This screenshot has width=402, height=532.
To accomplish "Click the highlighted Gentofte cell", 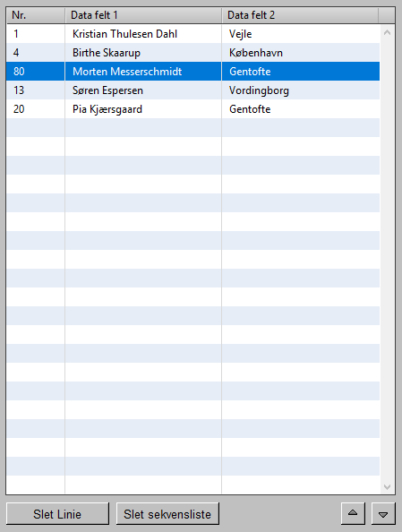I will [301, 72].
